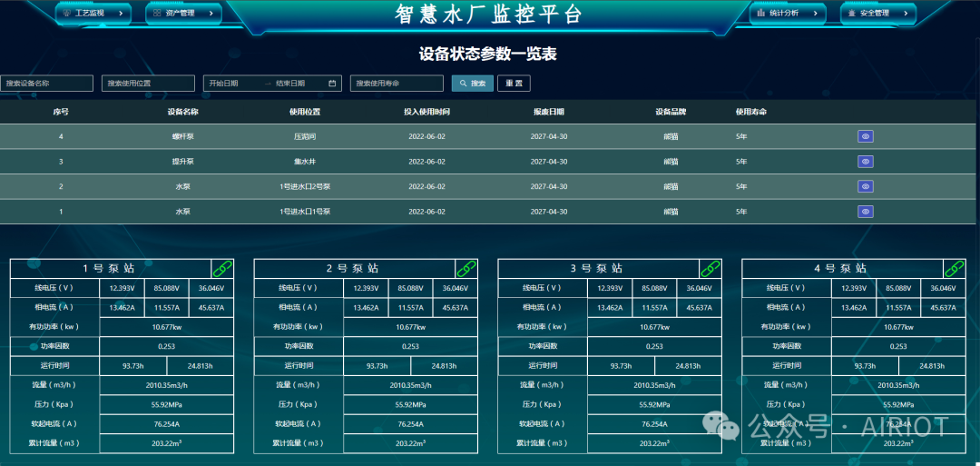Select 13.462A phase current in 3号泵站
980x466 pixels.
[610, 308]
